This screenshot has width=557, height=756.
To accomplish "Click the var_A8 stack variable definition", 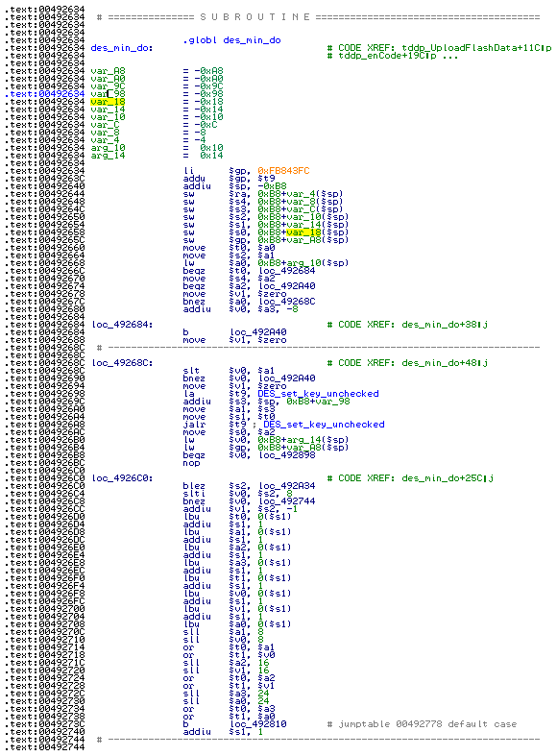I will click(x=108, y=71).
